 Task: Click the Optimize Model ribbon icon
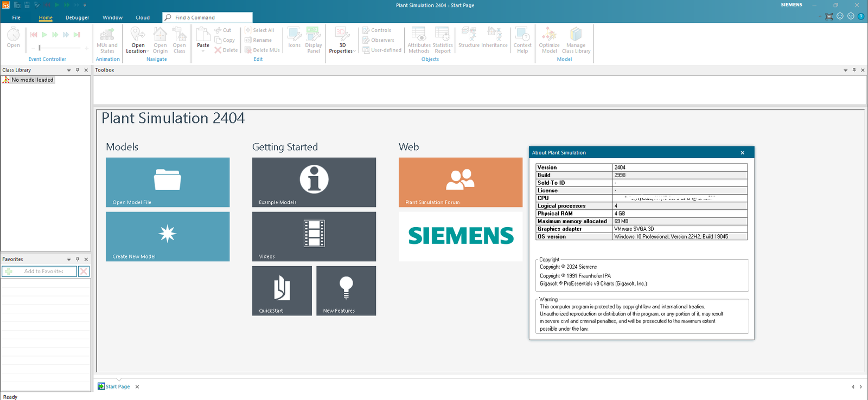tap(549, 41)
